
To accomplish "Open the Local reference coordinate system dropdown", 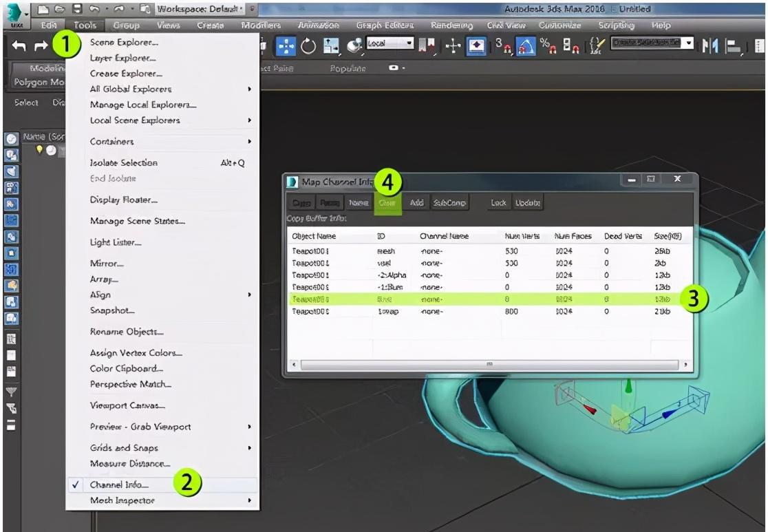I will click(390, 43).
